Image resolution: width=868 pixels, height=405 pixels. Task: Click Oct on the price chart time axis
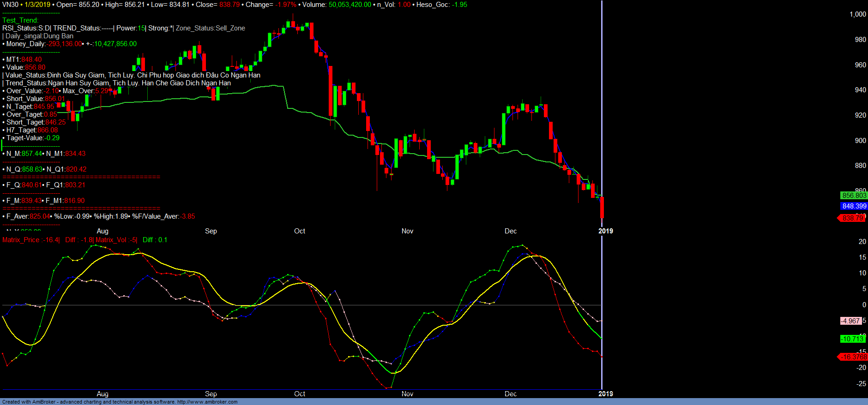coord(300,231)
